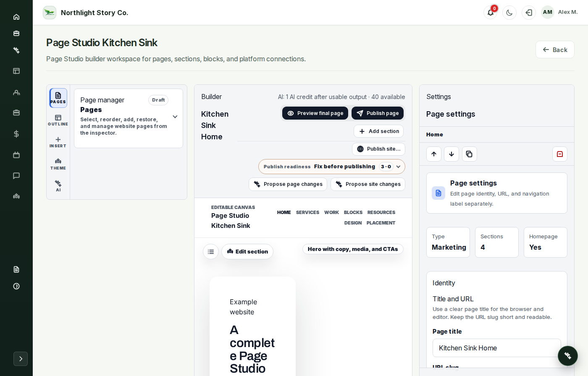588x376 pixels.
Task: Click the hero headline A complete Page Studio
Action: [x=252, y=349]
